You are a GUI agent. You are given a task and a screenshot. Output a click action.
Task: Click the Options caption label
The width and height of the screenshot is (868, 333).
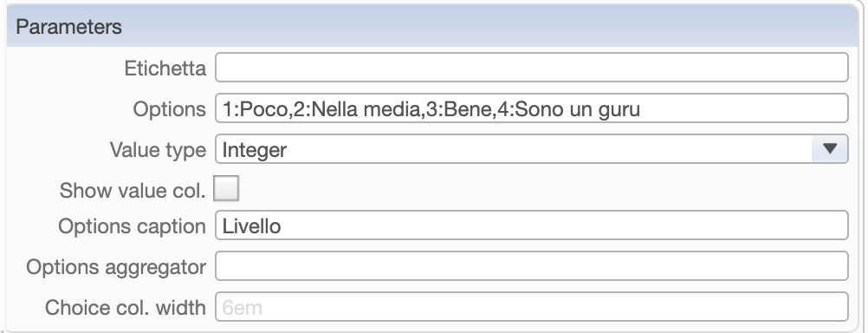tap(132, 226)
